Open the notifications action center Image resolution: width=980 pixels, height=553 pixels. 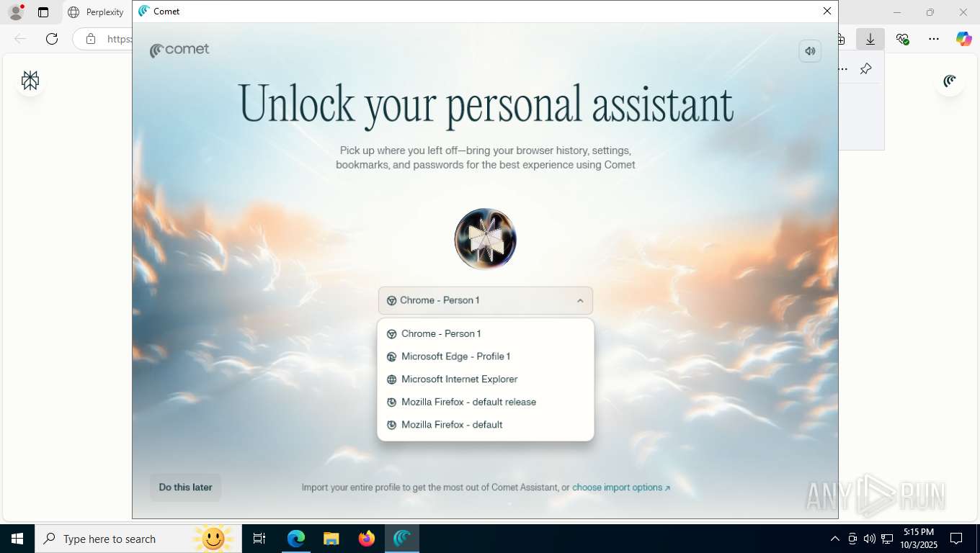click(956, 539)
